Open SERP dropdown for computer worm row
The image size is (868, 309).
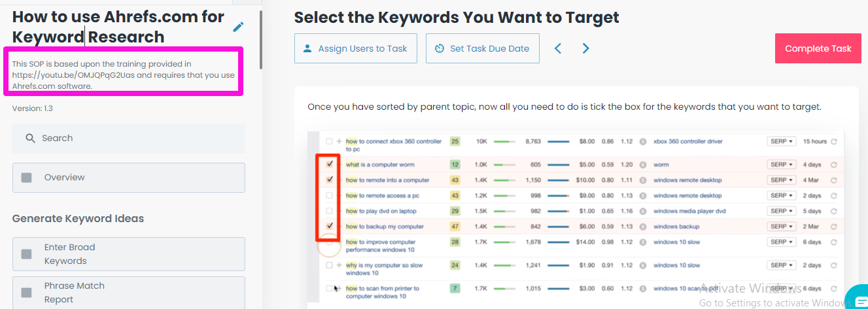tap(781, 165)
